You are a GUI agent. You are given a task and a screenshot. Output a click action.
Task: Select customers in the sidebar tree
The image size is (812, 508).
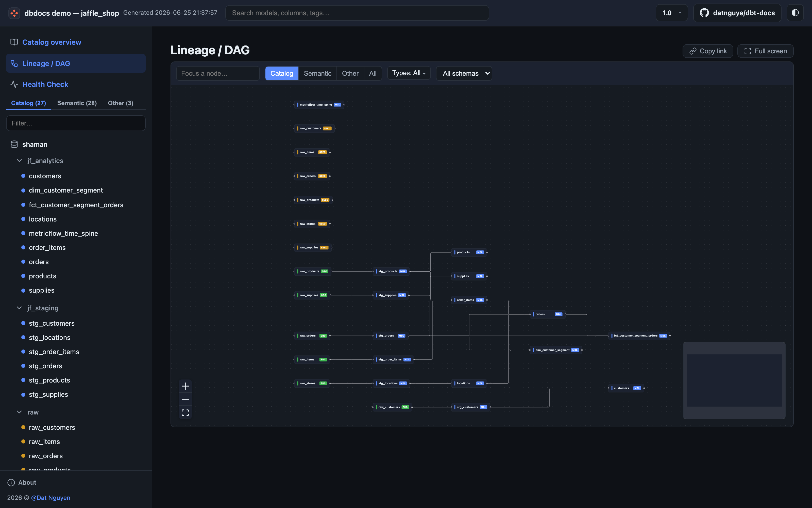pyautogui.click(x=45, y=176)
